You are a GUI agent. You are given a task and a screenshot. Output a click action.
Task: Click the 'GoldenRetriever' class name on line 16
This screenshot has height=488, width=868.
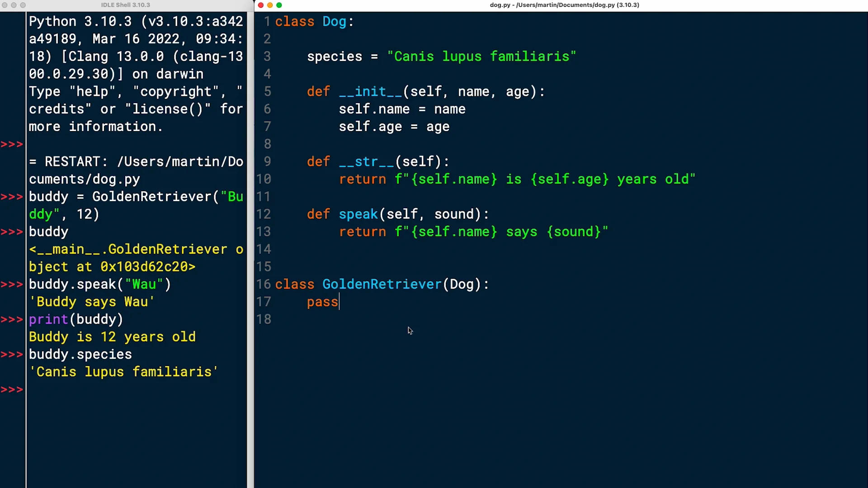coord(381,284)
